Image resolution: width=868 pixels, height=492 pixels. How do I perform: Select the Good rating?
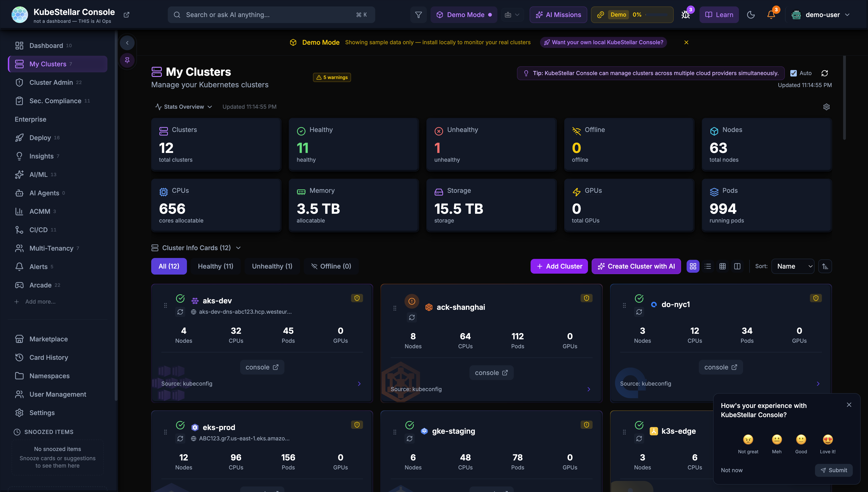[x=801, y=444]
